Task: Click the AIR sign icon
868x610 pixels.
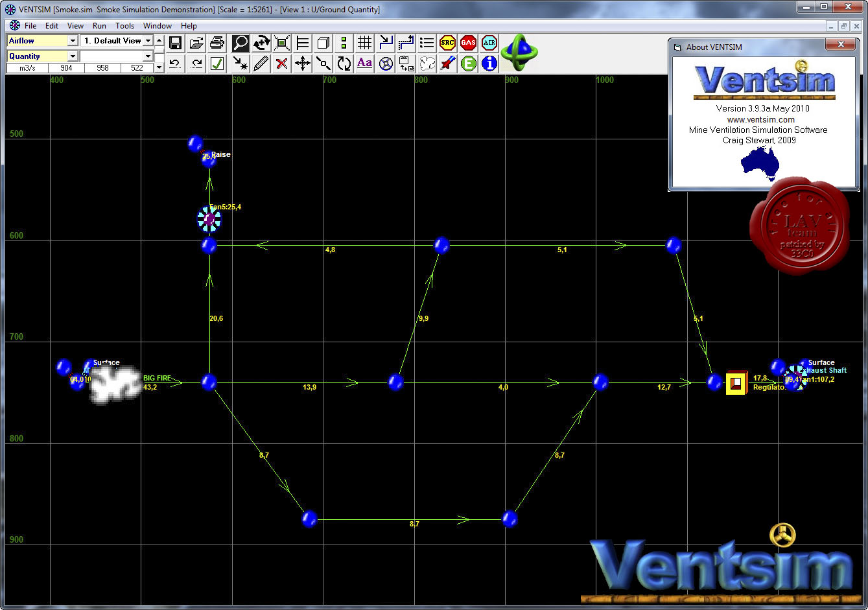Action: click(x=489, y=43)
